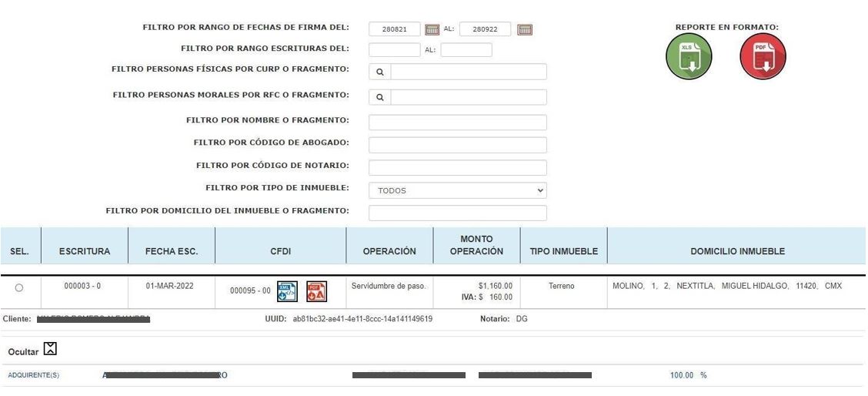Image resolution: width=868 pixels, height=396 pixels.
Task: Download CFDI PDF file for 000095
Action: (316, 291)
